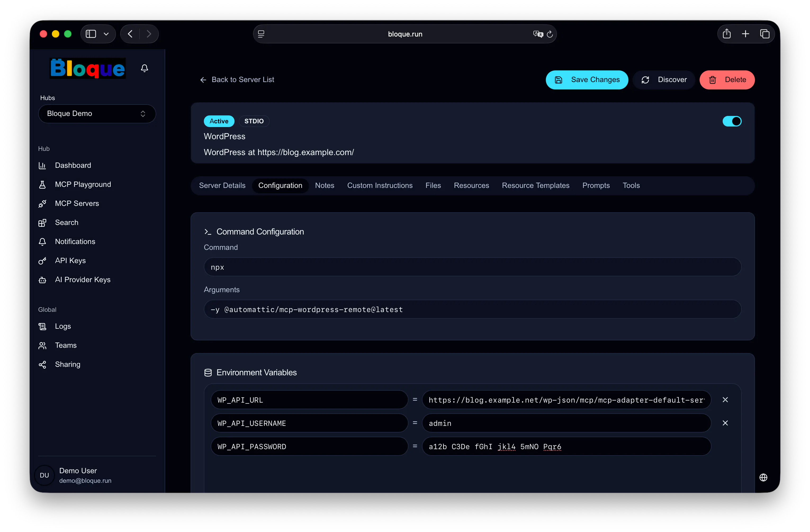Screen dimensions: 810x532
Task: Click the demo@bloque.run email text
Action: click(x=85, y=481)
